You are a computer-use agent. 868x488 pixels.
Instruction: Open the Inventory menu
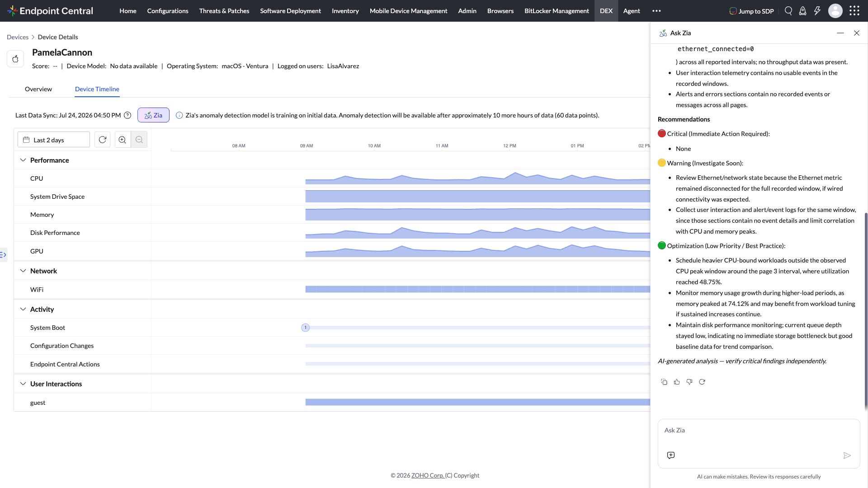[345, 11]
